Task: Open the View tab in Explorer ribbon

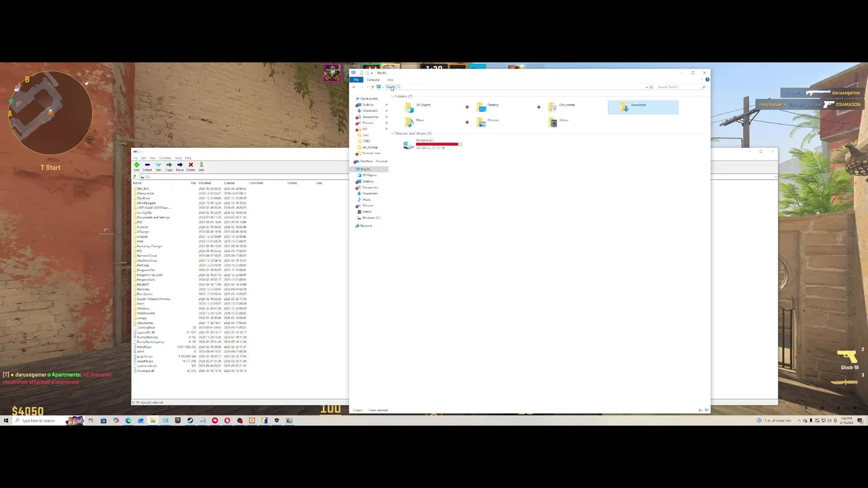Action: click(x=390, y=79)
